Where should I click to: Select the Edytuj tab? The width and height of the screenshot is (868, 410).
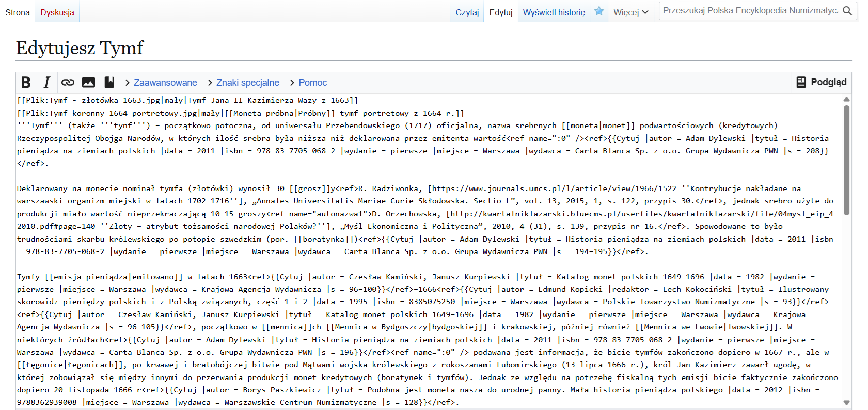tap(500, 12)
